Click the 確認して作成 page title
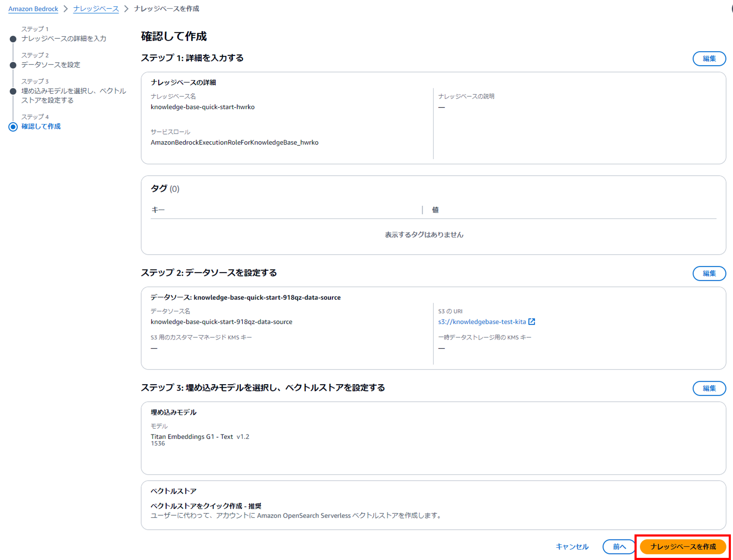Screen dimensions: 733x560 pos(174,36)
